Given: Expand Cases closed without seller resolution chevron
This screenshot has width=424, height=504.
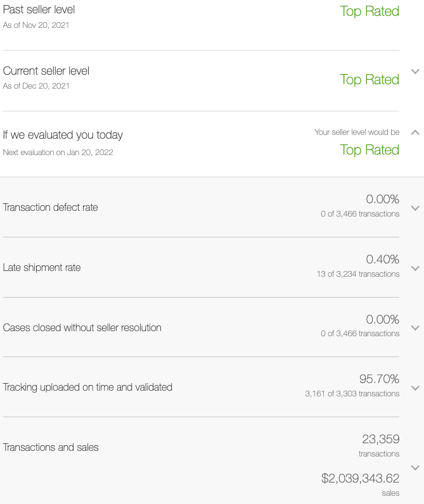Looking at the screenshot, I should click(x=415, y=328).
